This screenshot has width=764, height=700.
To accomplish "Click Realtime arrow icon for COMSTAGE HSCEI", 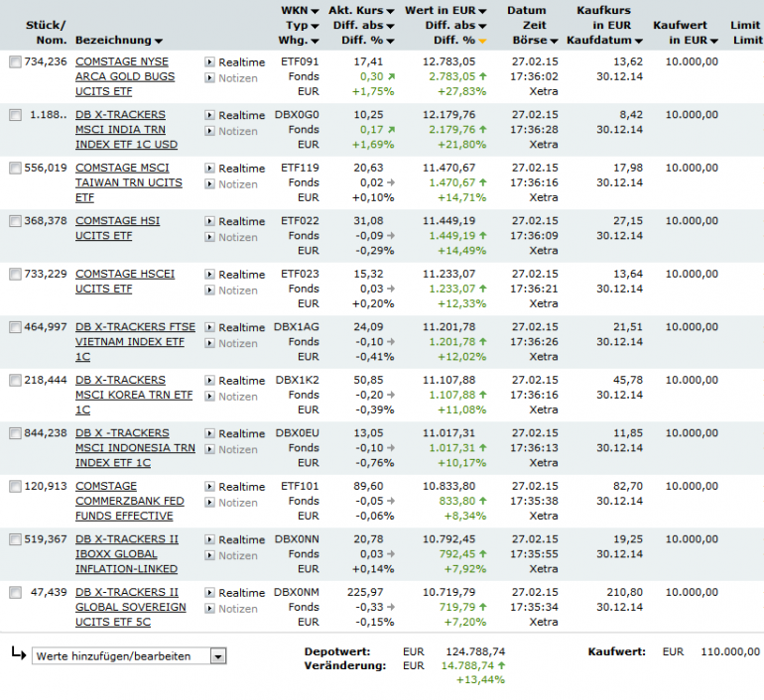I will tap(209, 274).
